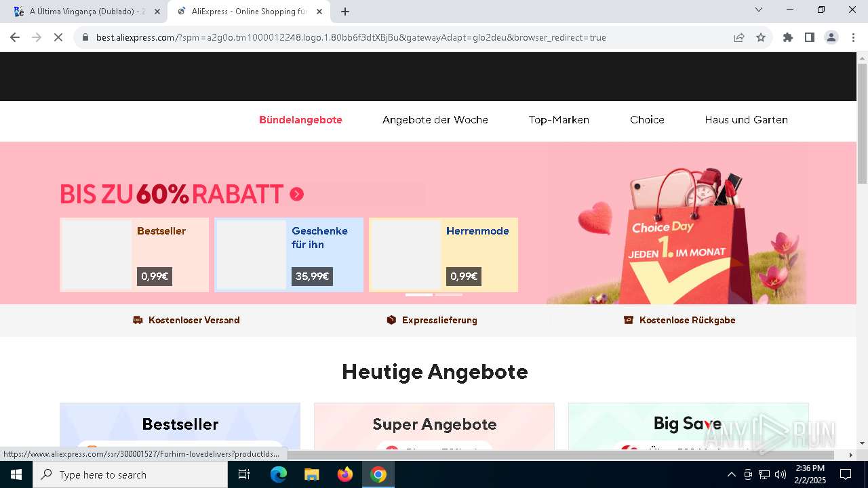Screen dimensions: 868x488
Task: Open the Chrome three-dot menu
Action: 853,37
